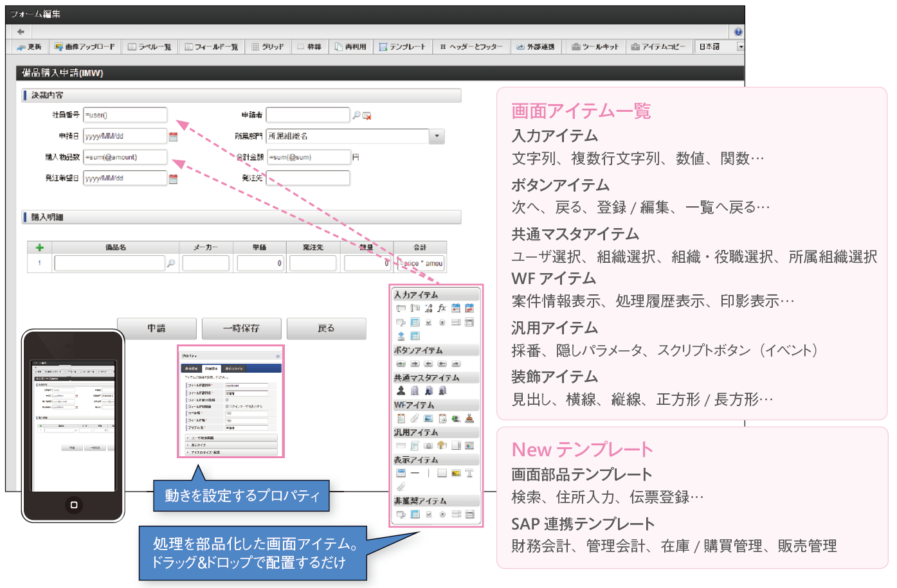Click the function (fx) item icon

coord(442,308)
